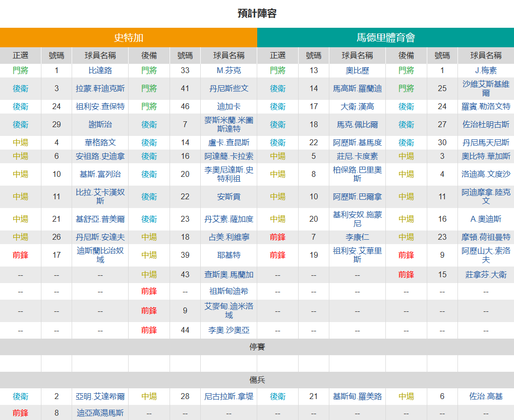This screenshot has height=420, width=514.
Task: Select 艾麥甸.迪米洛域 forward link
Action: click(229, 310)
